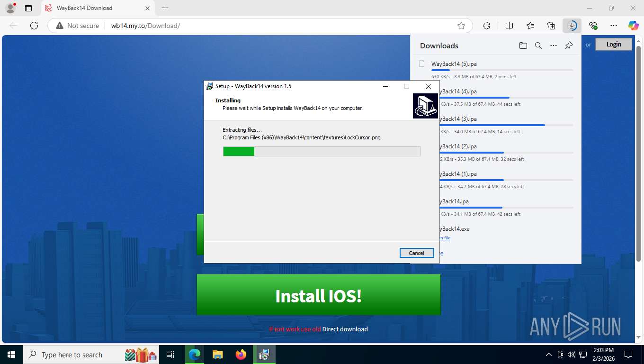Select the WayBack14 (3).ipa download entry

click(496, 125)
